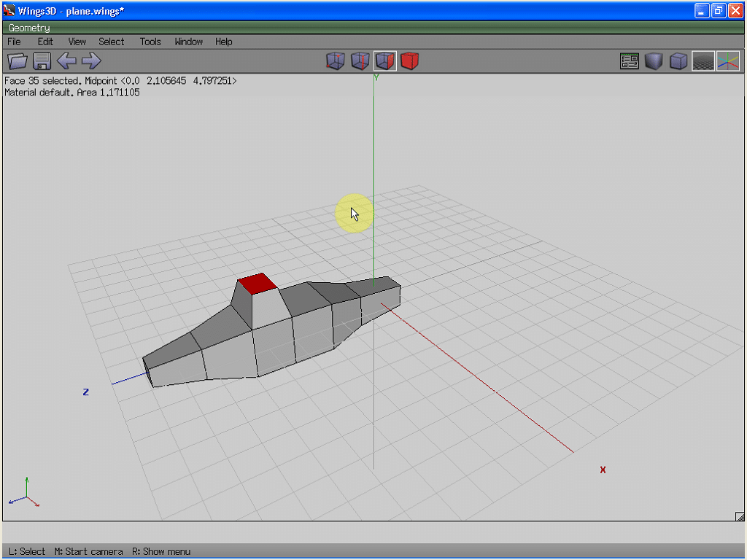Click the Open file folder icon
This screenshot has height=560, width=747.
(x=17, y=61)
